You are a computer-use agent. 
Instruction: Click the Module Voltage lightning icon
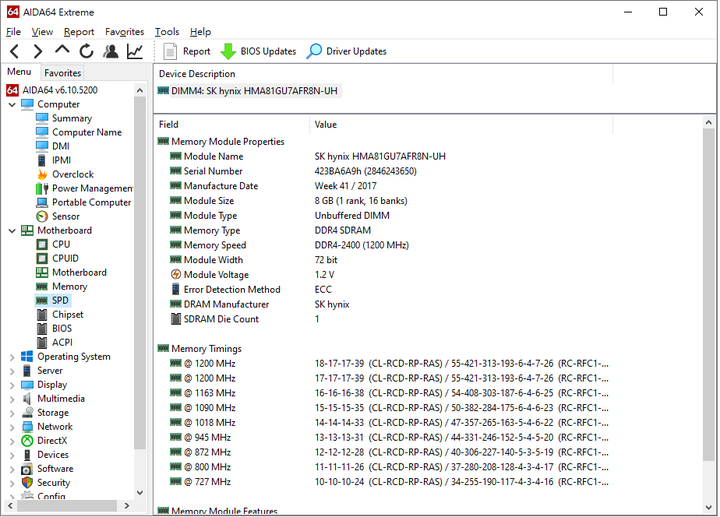175,275
